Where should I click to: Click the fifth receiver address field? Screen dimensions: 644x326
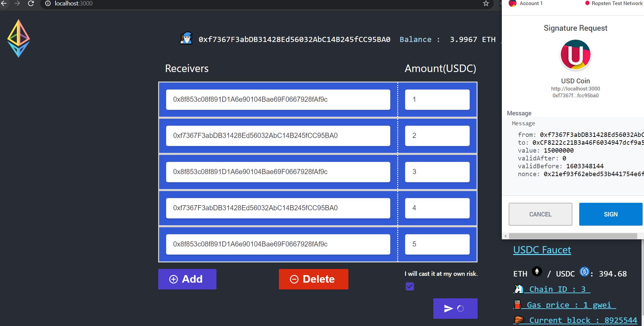[278, 244]
